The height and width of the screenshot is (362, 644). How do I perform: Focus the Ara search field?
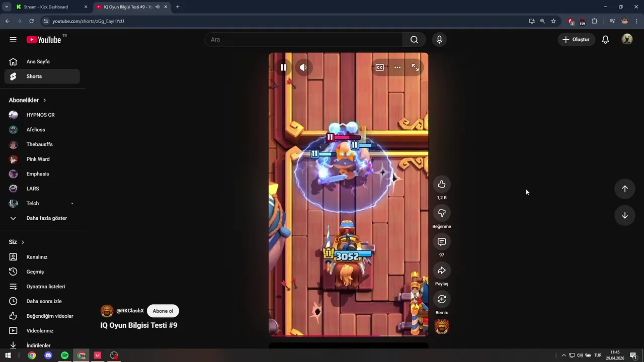coord(304,40)
